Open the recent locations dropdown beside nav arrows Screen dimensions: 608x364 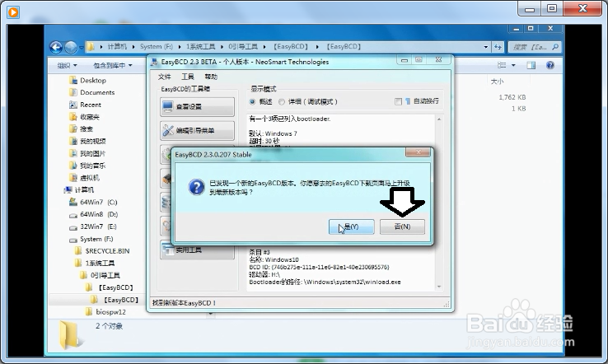click(82, 47)
